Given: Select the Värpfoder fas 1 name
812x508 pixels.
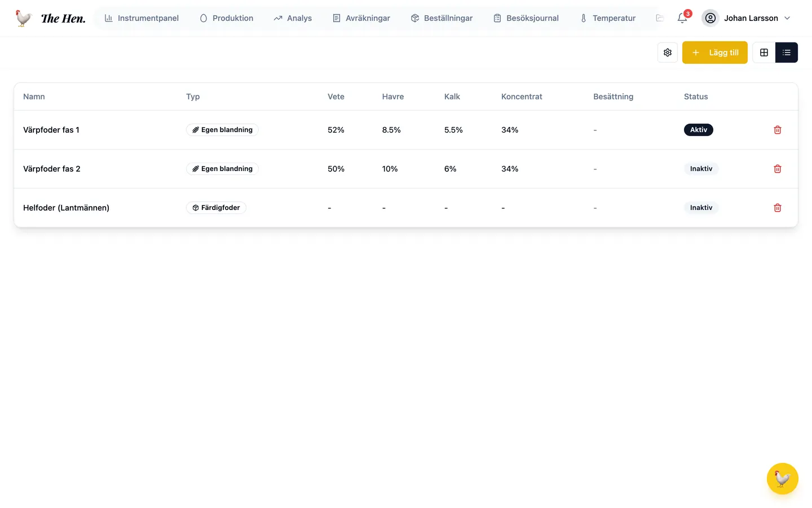Looking at the screenshot, I should (x=51, y=130).
